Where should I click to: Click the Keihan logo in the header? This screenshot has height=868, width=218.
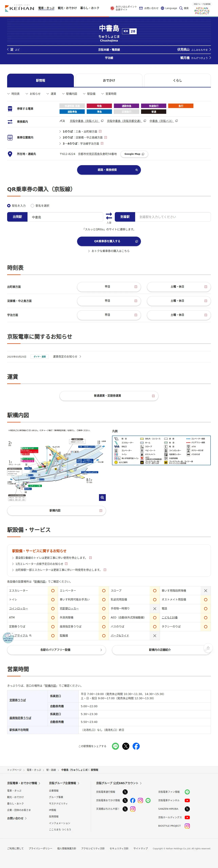click(x=20, y=8)
